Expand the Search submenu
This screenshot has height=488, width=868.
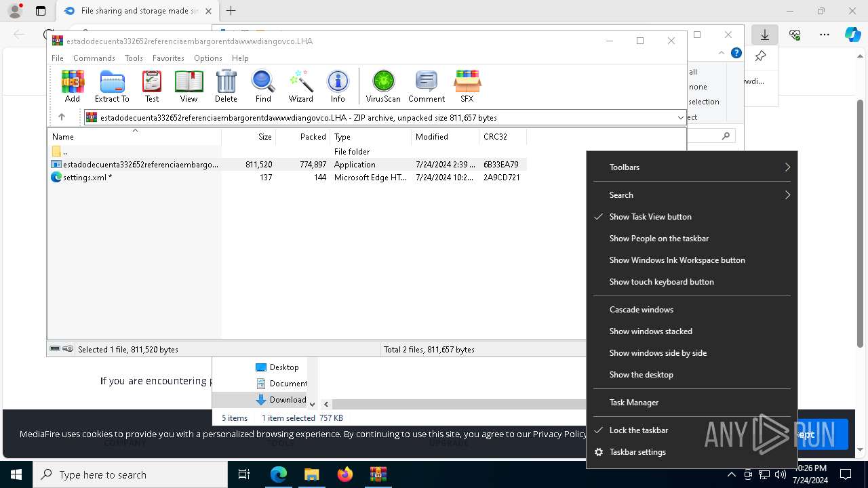coord(692,195)
